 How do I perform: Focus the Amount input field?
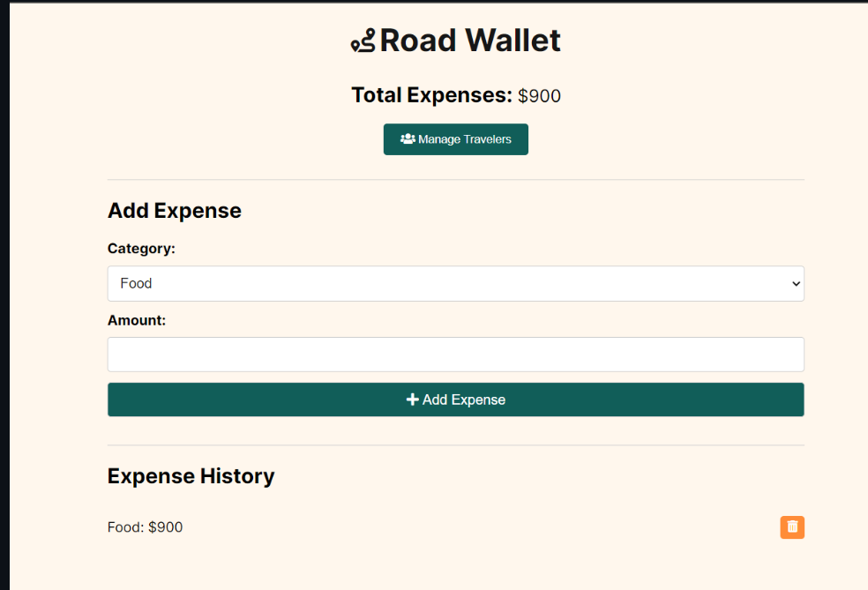point(455,355)
